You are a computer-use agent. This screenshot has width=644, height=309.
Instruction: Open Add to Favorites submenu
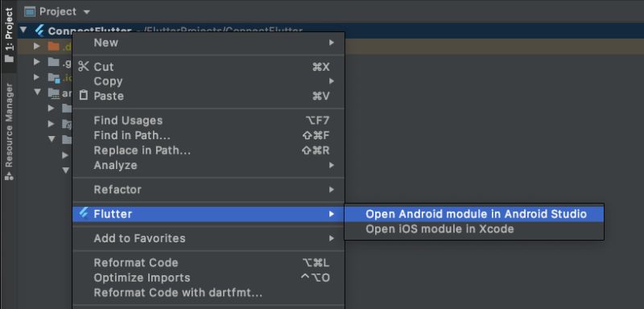208,238
